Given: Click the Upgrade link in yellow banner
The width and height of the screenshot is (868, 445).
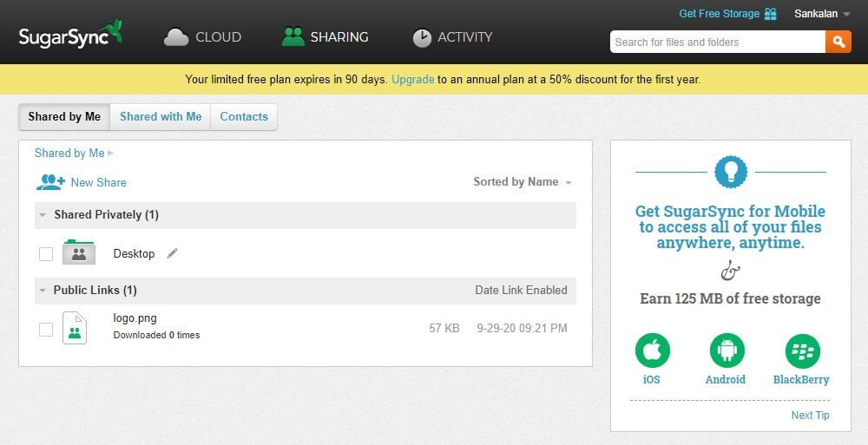Looking at the screenshot, I should coord(412,79).
